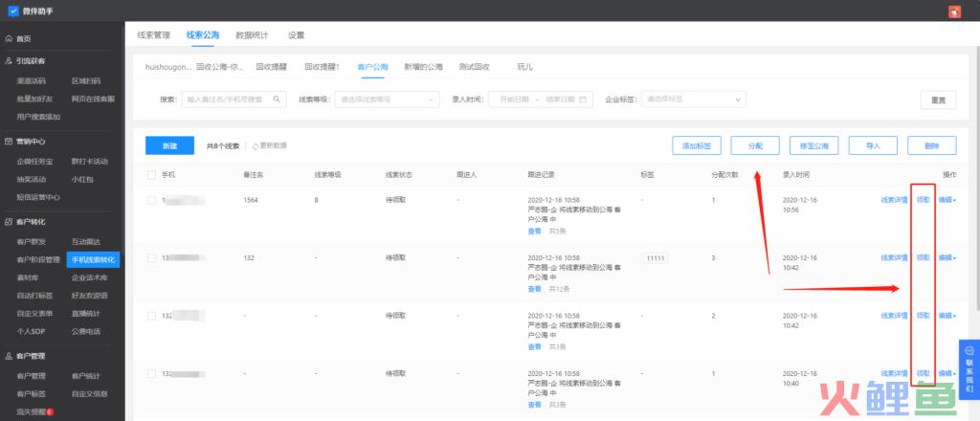Toggle the select-all checkbox in table header
Screen dimensions: 980x421
[151, 175]
